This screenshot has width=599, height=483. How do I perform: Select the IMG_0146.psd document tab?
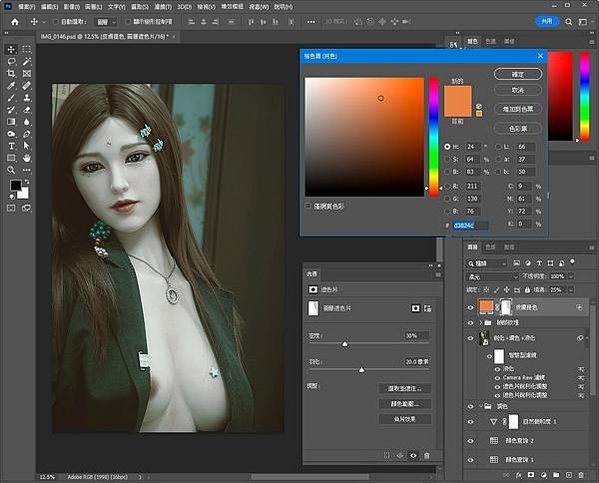tap(105, 37)
